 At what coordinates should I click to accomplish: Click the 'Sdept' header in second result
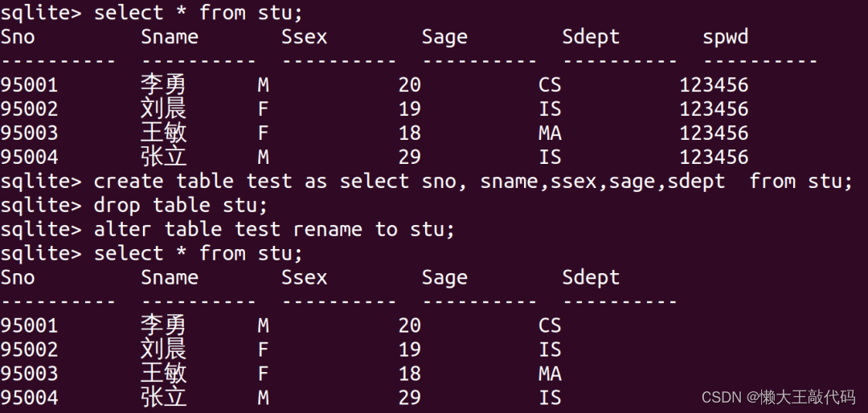(591, 277)
